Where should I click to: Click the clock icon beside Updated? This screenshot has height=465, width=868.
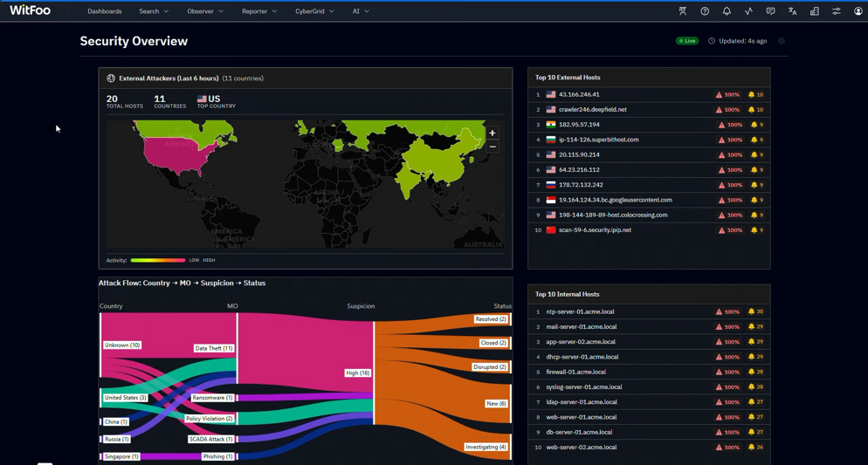(712, 41)
